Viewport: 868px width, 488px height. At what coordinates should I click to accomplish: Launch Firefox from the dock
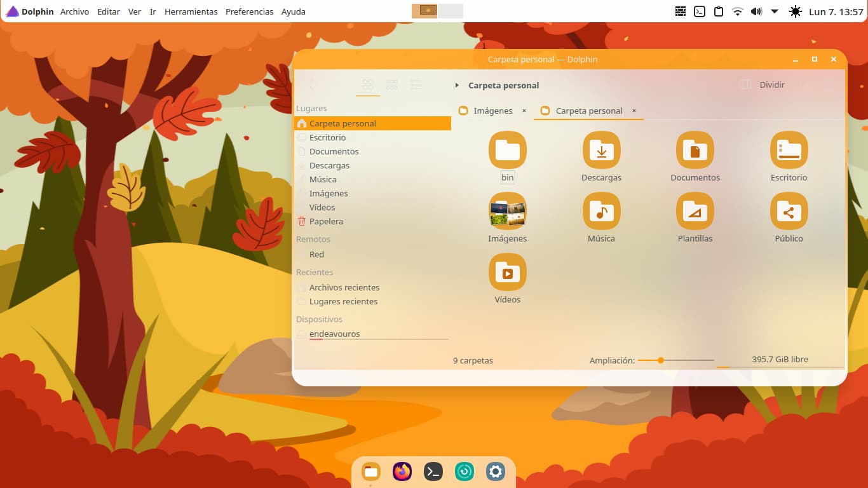[x=402, y=471]
